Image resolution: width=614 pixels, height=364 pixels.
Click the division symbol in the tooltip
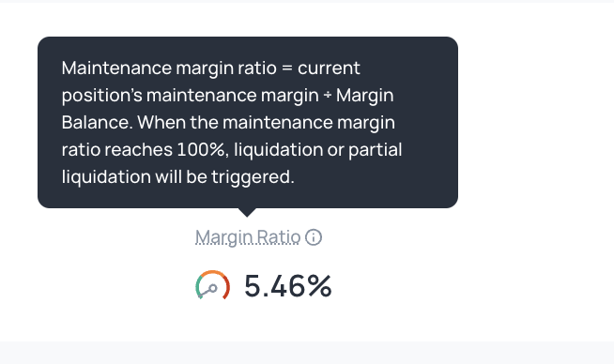[328, 96]
